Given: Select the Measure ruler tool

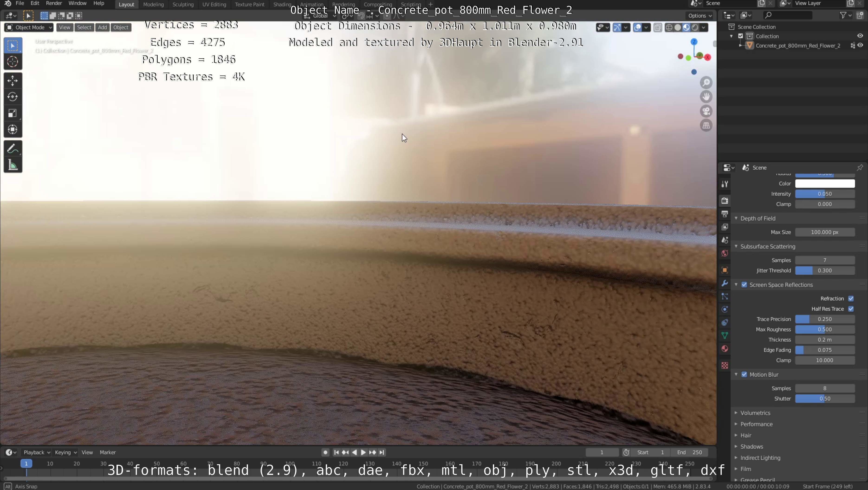Looking at the screenshot, I should [x=13, y=165].
